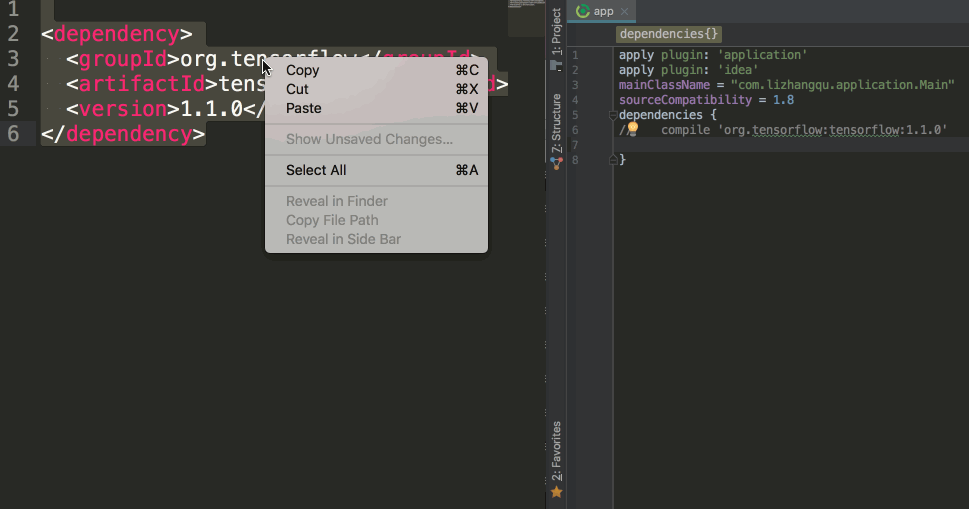Click the lightbulb quick-fix icon
The width and height of the screenshot is (969, 509).
[632, 130]
